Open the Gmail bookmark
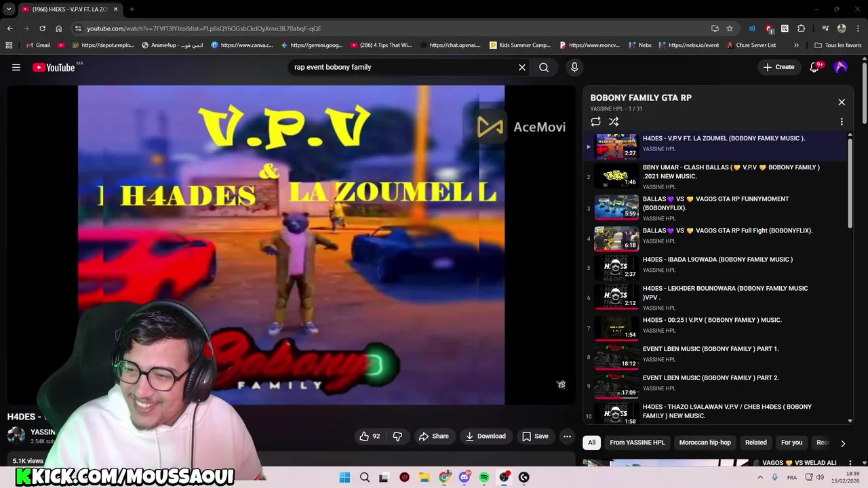Screen dimensions: 868x488 38,45
